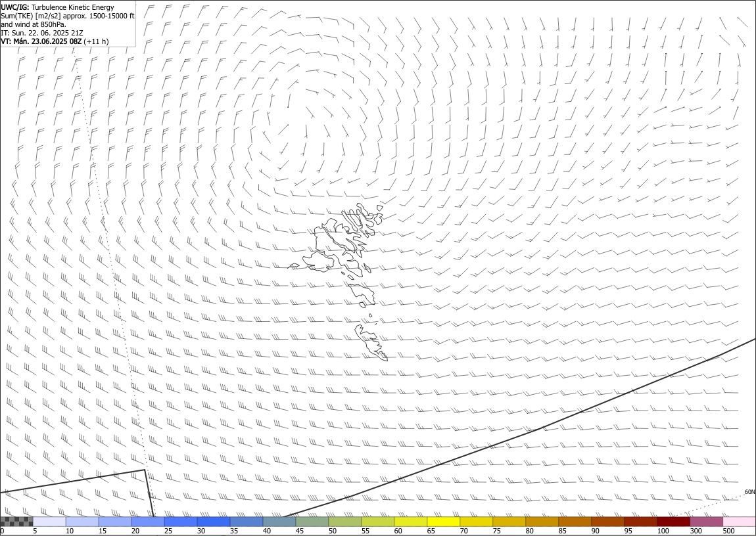756x536 pixels.
Task: Click the 80–85 dark amber swatch
Action: 542,522
